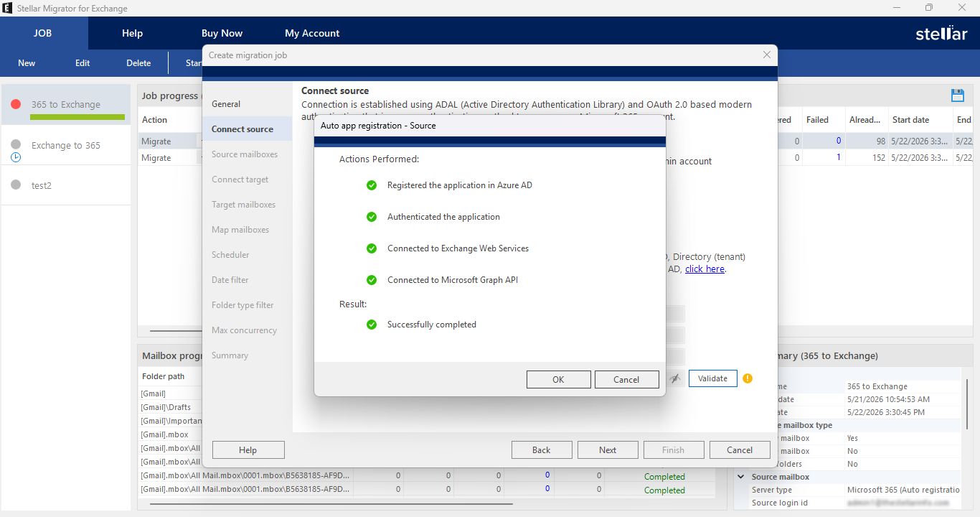Select the '365 to Exchange' job in the list

(66, 105)
